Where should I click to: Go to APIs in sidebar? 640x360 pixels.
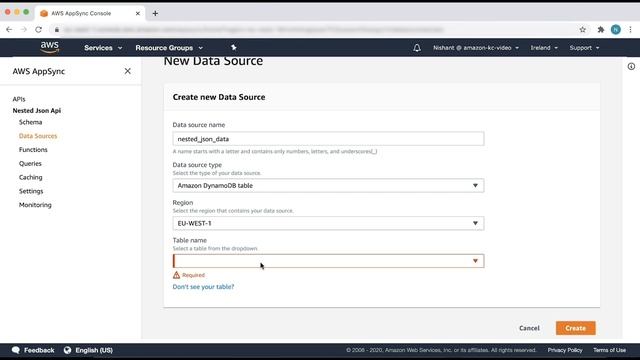coord(19,99)
